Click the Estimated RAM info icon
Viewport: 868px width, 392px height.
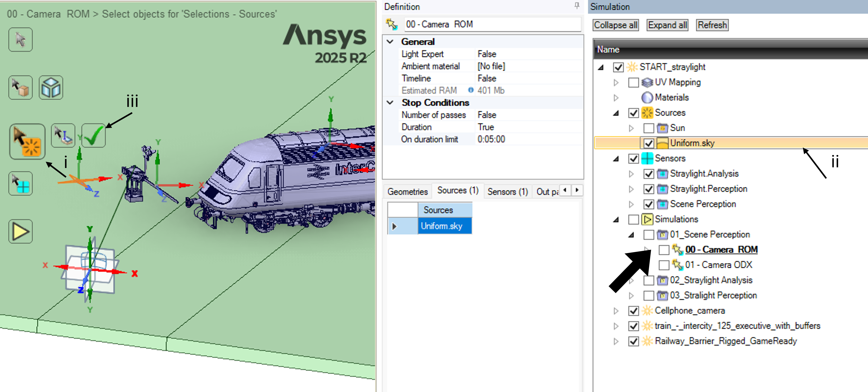[471, 90]
